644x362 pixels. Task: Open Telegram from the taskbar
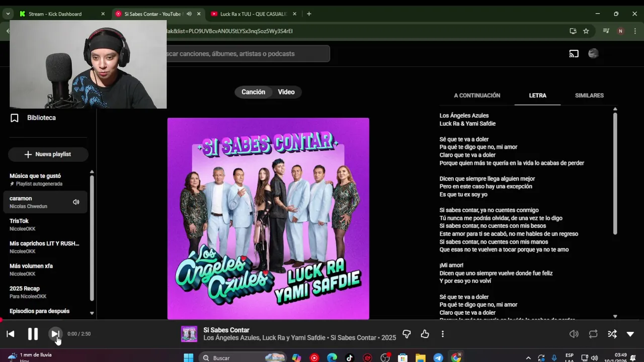pos(438,358)
